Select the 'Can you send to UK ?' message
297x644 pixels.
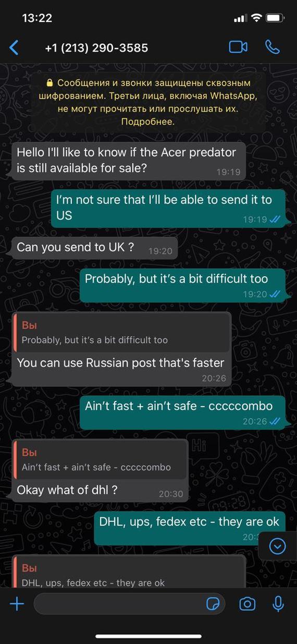[x=94, y=248]
